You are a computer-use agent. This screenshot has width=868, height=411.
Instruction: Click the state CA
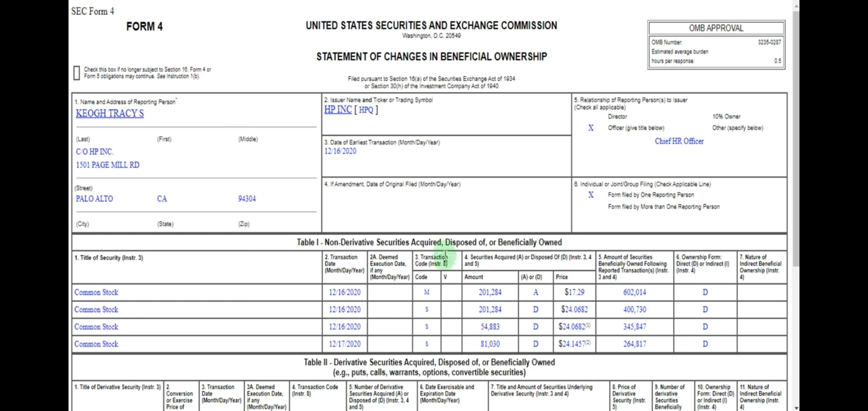[x=162, y=199]
